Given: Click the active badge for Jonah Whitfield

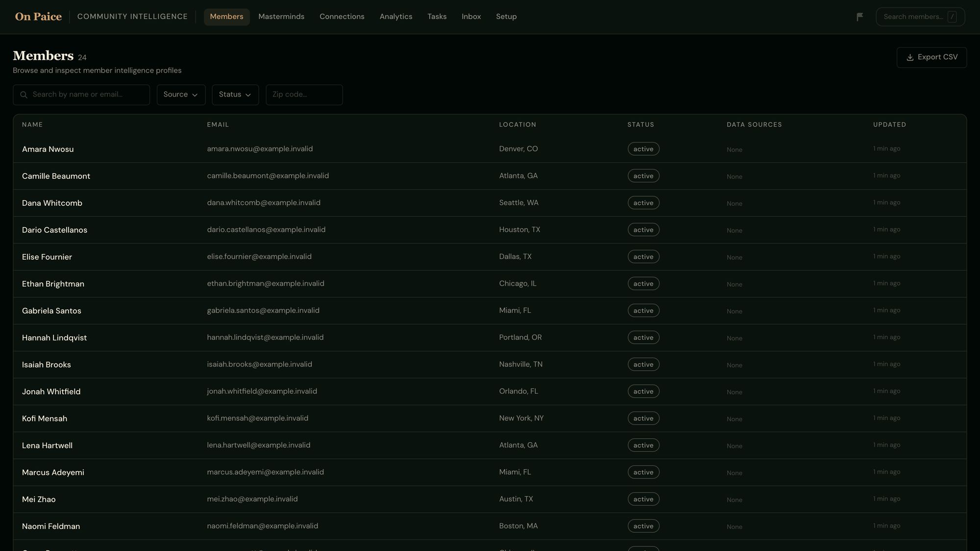Looking at the screenshot, I should tap(643, 391).
